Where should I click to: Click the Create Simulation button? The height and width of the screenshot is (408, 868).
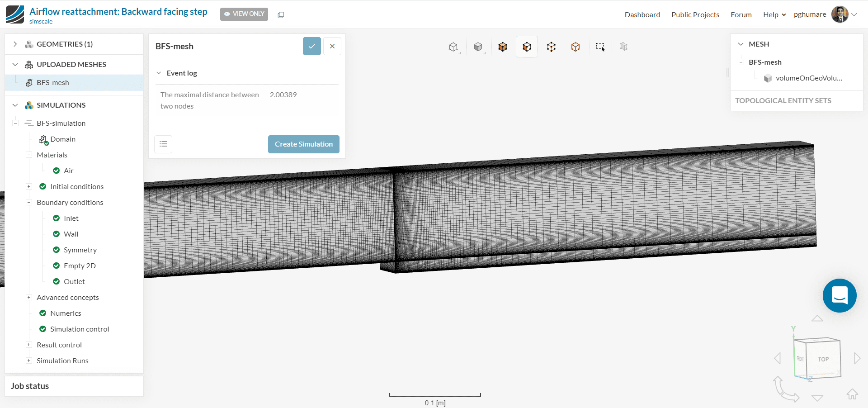(x=303, y=144)
